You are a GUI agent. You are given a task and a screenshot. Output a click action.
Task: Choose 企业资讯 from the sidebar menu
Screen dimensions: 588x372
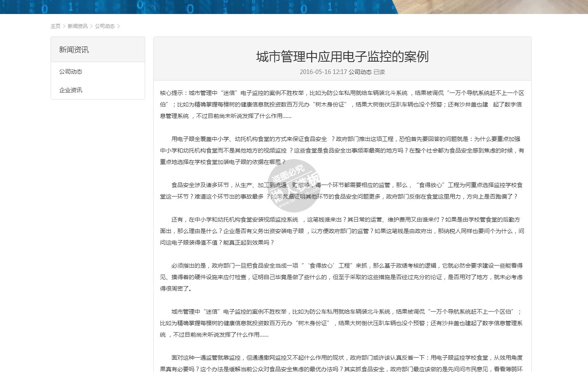coord(71,90)
